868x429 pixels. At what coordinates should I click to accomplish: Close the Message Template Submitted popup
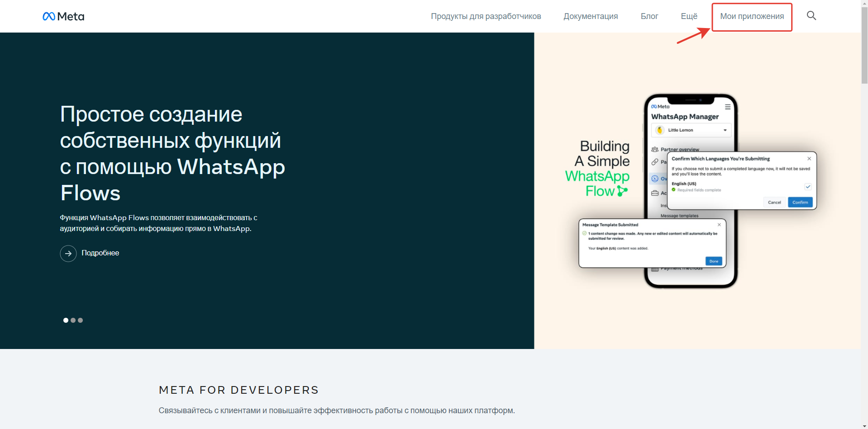(x=719, y=225)
